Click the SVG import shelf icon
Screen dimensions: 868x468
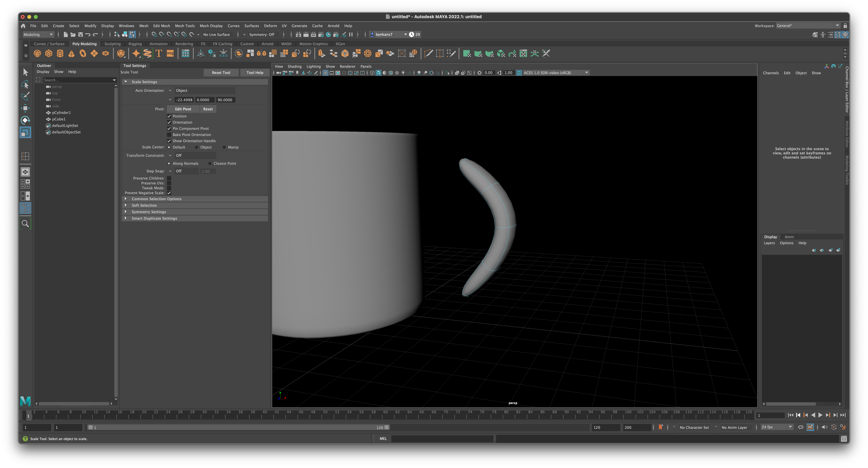pos(170,54)
